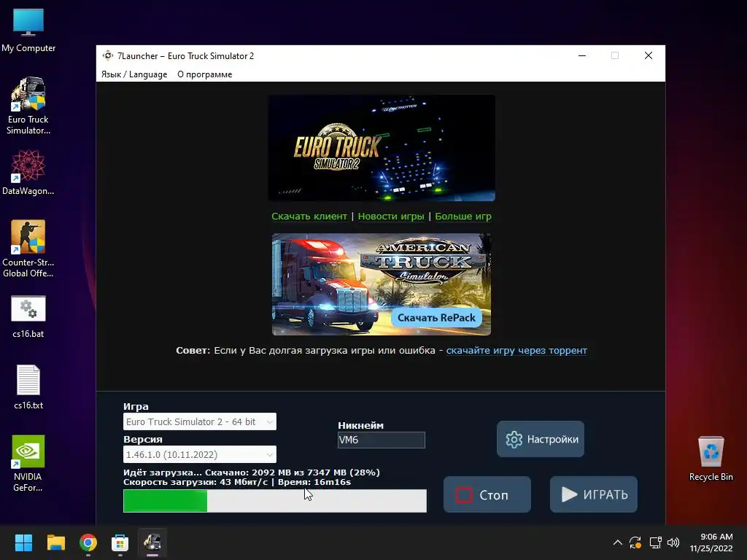Screen dimensions: 747x560
Task: Select the Euro Truck Simulator desktop shortcut
Action: click(x=28, y=106)
